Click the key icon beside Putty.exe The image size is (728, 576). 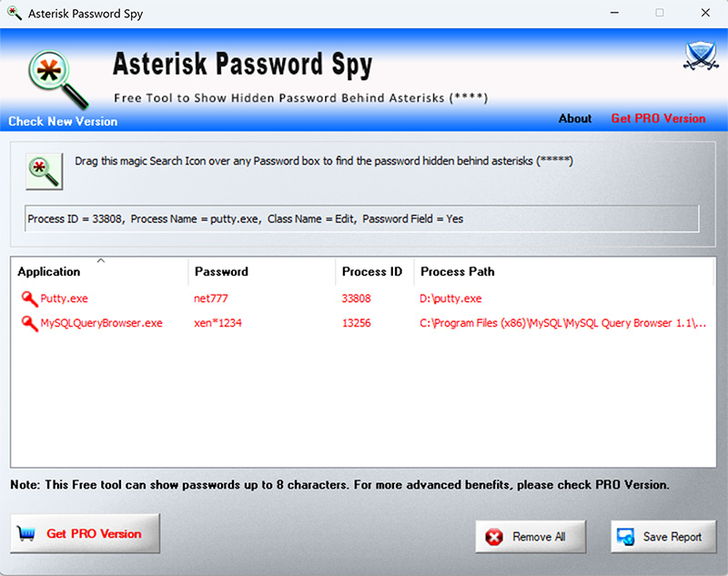[29, 298]
